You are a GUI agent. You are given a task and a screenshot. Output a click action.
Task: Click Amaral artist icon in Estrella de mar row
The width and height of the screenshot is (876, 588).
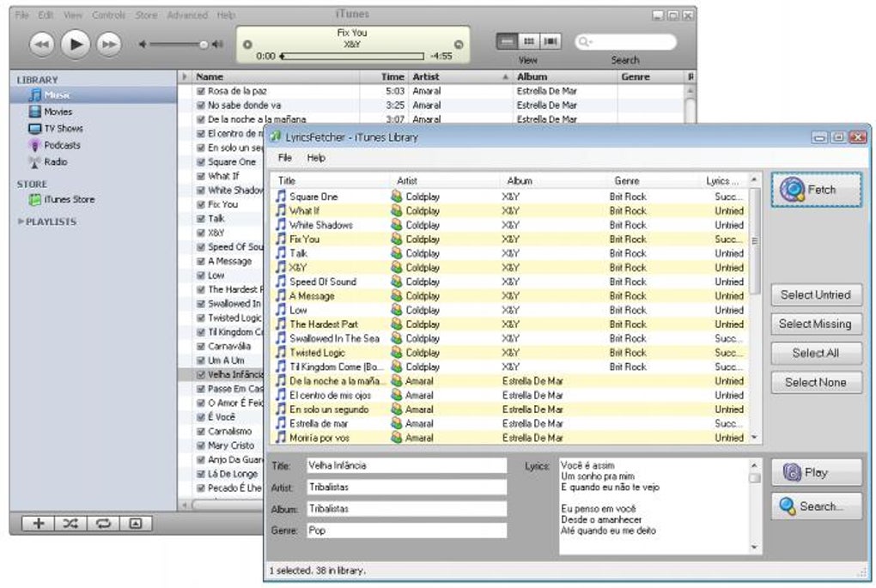397,423
